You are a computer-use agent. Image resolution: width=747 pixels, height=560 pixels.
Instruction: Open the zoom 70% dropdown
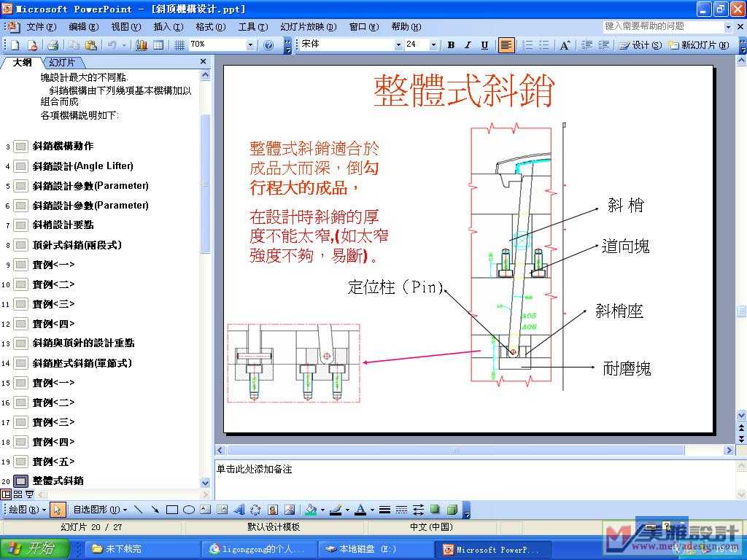tap(251, 44)
